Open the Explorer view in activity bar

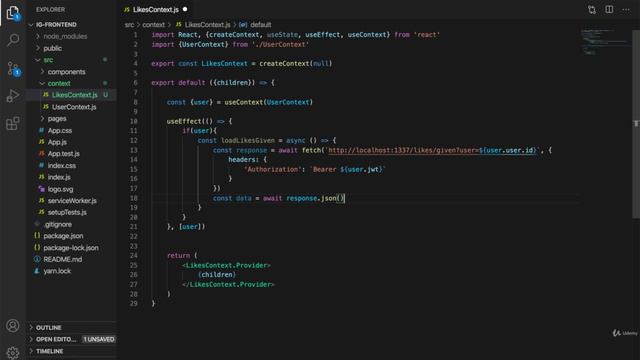(x=13, y=13)
